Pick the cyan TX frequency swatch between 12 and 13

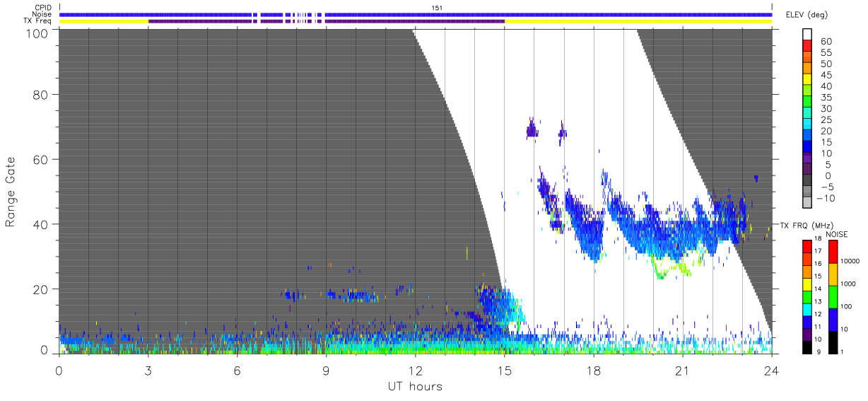(x=807, y=309)
